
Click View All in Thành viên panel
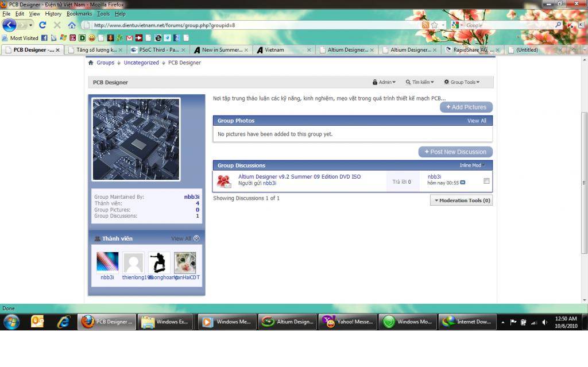(x=181, y=238)
